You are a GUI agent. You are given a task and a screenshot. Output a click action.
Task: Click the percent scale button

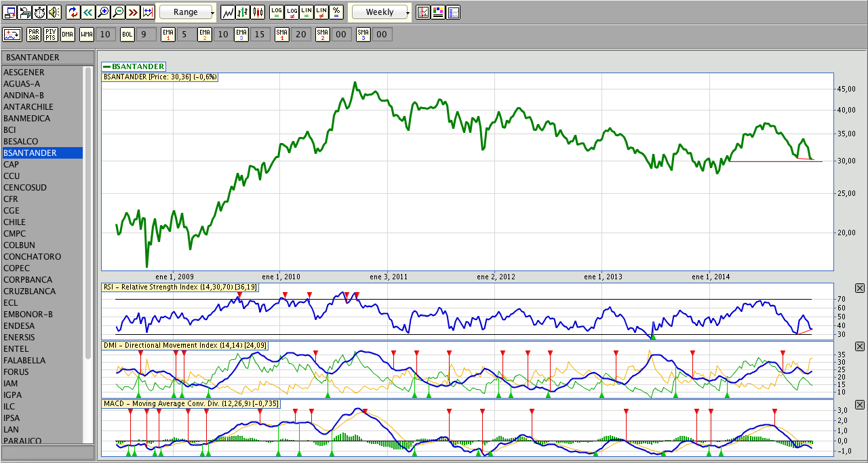pos(337,12)
